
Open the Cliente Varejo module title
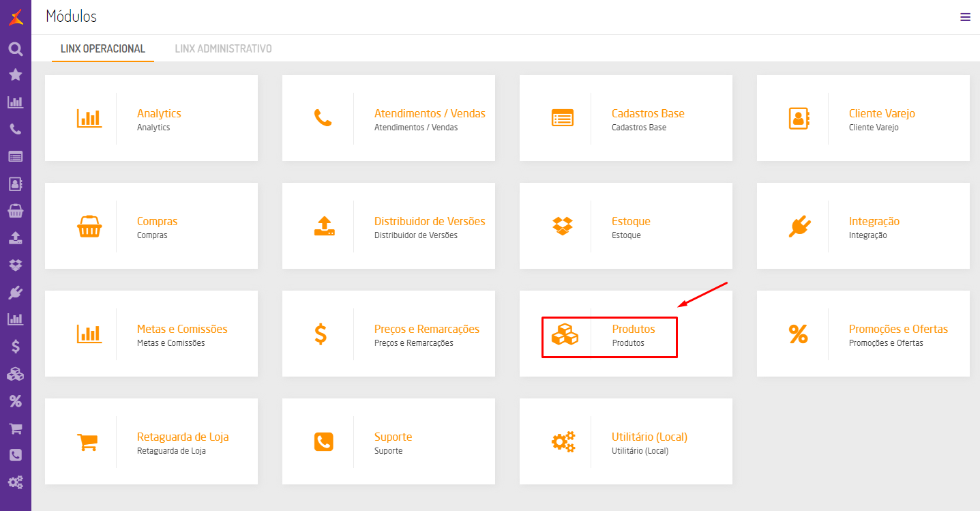[x=882, y=113]
